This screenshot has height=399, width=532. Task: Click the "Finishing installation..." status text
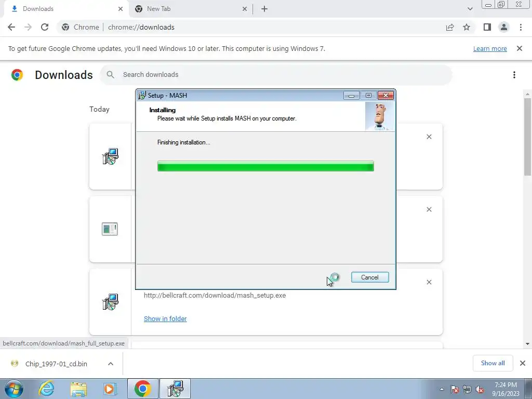(183, 142)
